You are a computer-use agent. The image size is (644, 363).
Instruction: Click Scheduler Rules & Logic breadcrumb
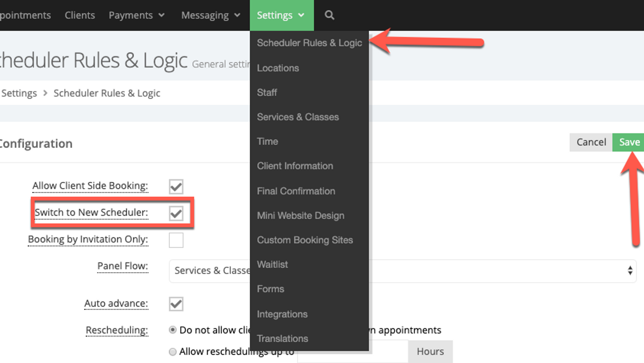[x=107, y=93]
